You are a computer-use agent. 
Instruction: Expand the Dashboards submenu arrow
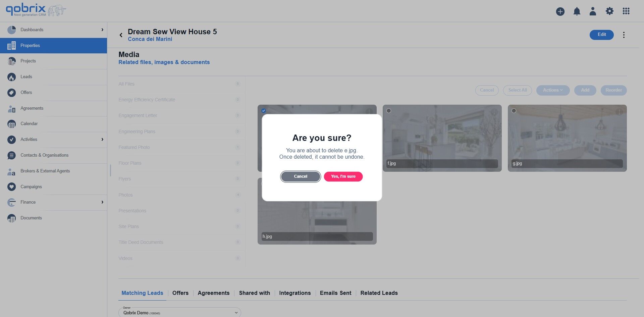[x=102, y=30]
